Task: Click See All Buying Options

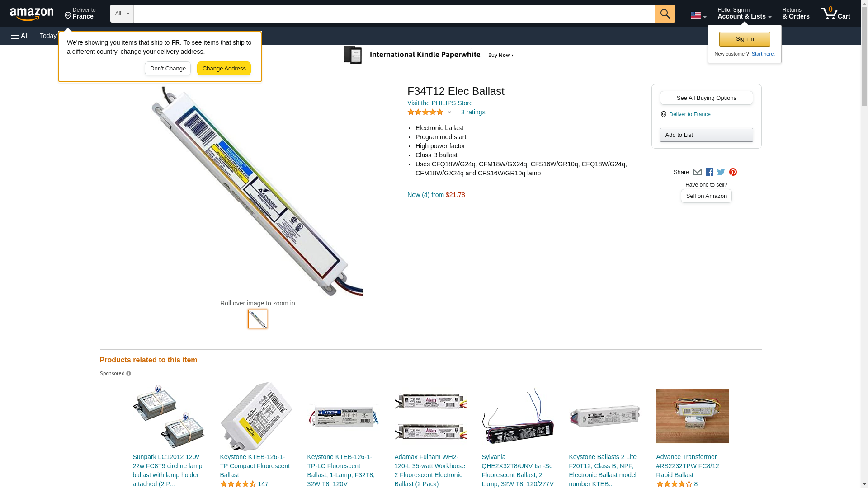Action: [706, 98]
